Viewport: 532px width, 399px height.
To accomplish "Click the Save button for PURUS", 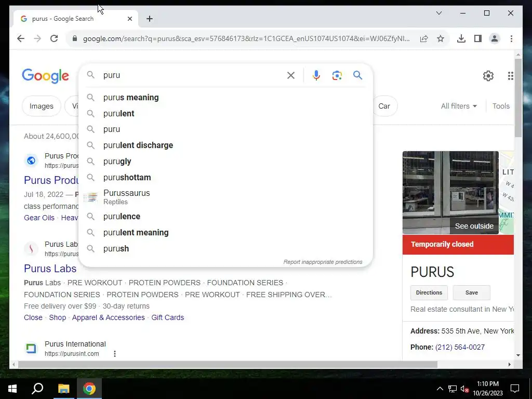I will coord(472,292).
